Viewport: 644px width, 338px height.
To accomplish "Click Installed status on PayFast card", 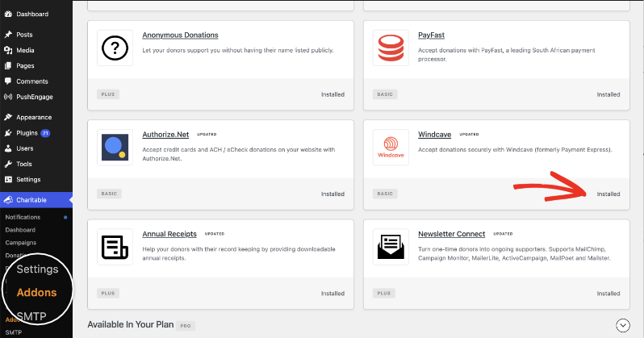I will 608,94.
